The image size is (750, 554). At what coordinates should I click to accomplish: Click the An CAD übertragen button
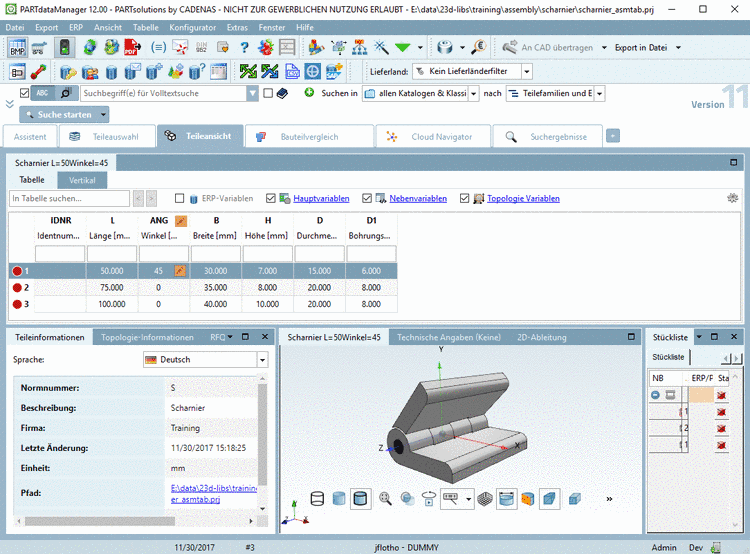click(x=547, y=47)
